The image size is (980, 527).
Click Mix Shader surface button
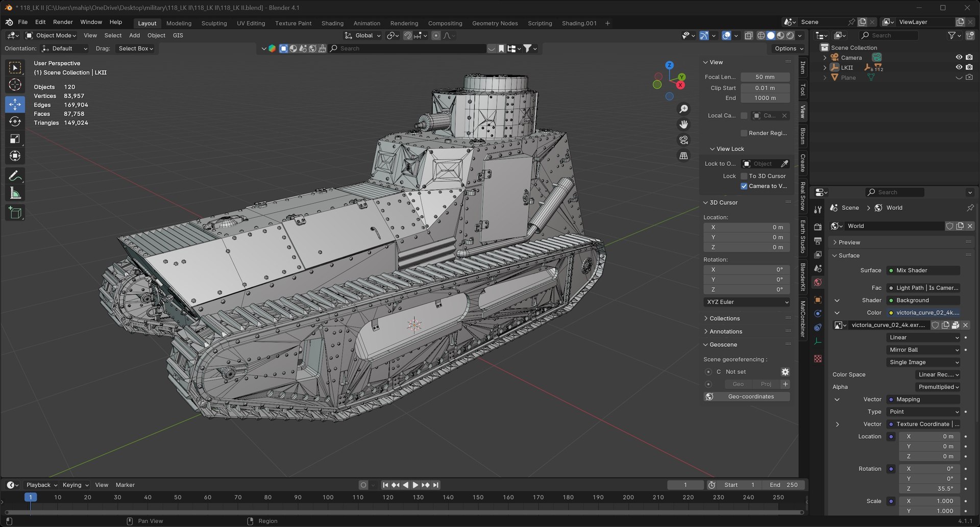[x=924, y=270]
